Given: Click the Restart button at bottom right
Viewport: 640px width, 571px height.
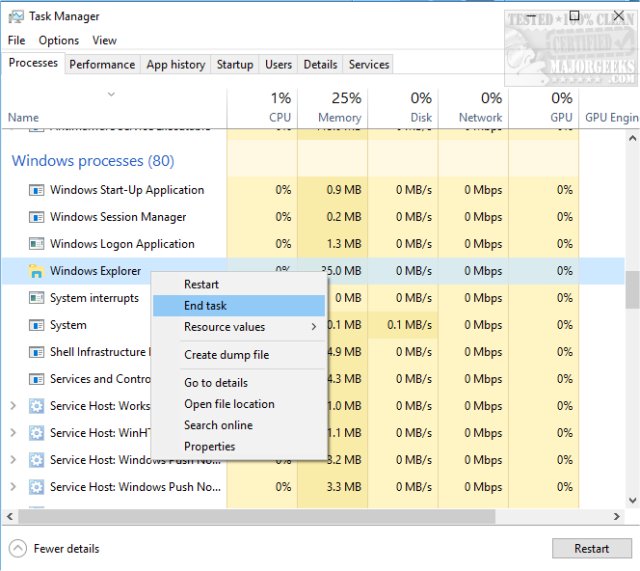Looking at the screenshot, I should 591,549.
